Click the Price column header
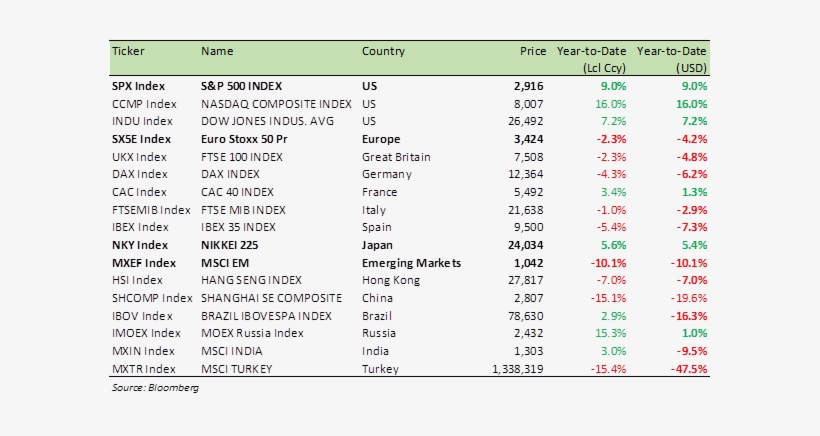 coord(533,50)
